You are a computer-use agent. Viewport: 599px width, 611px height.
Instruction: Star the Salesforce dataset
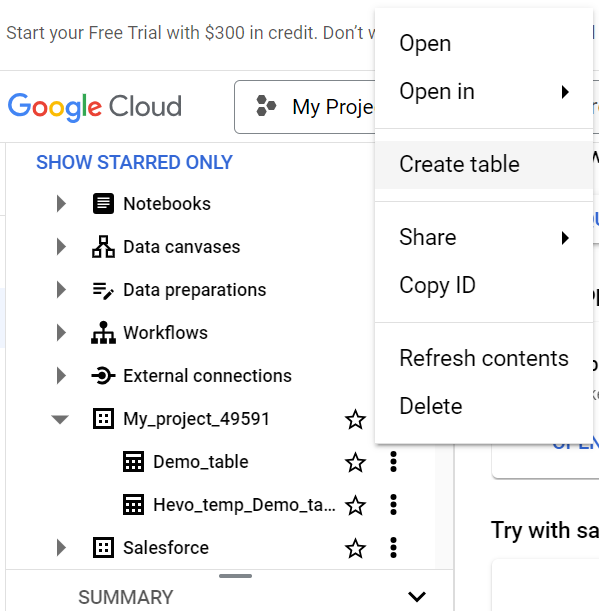point(355,548)
